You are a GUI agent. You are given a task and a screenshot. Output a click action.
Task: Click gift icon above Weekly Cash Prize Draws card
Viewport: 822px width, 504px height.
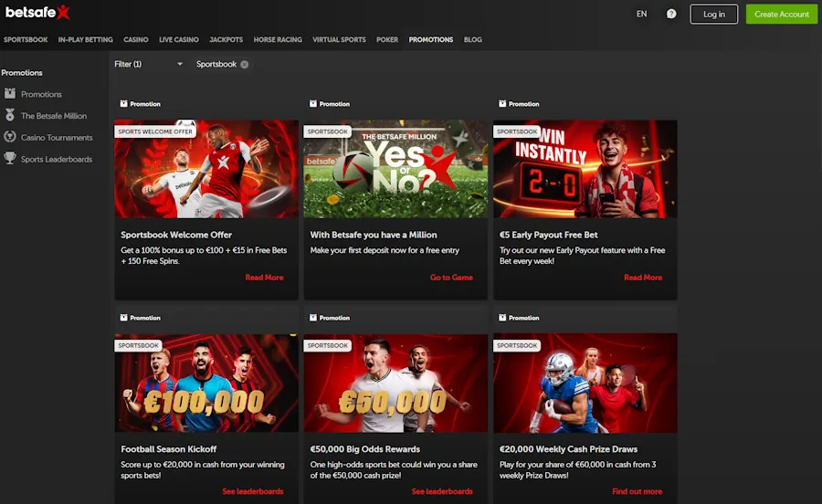pos(502,318)
